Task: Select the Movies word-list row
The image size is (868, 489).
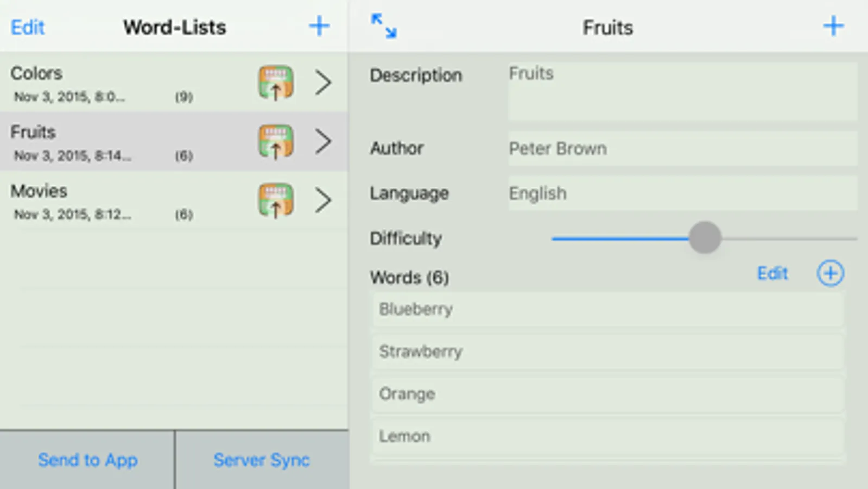Action: [x=125, y=200]
